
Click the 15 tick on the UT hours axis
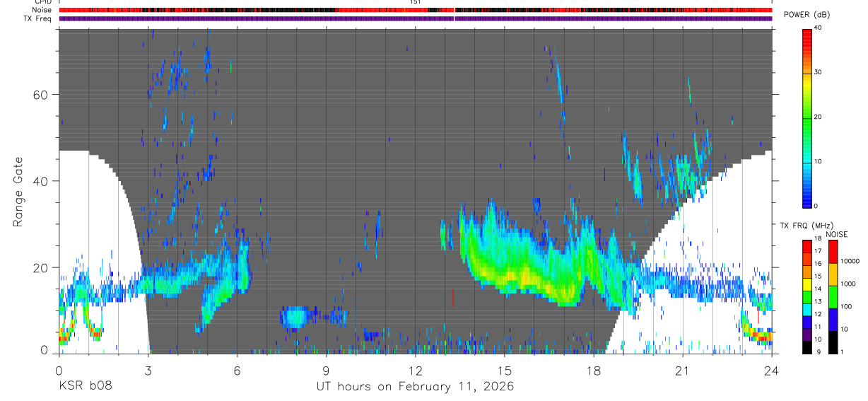tap(505, 370)
